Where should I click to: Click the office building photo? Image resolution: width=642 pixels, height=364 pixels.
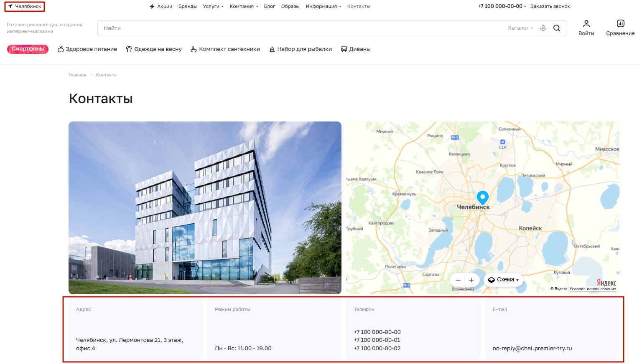tap(205, 207)
